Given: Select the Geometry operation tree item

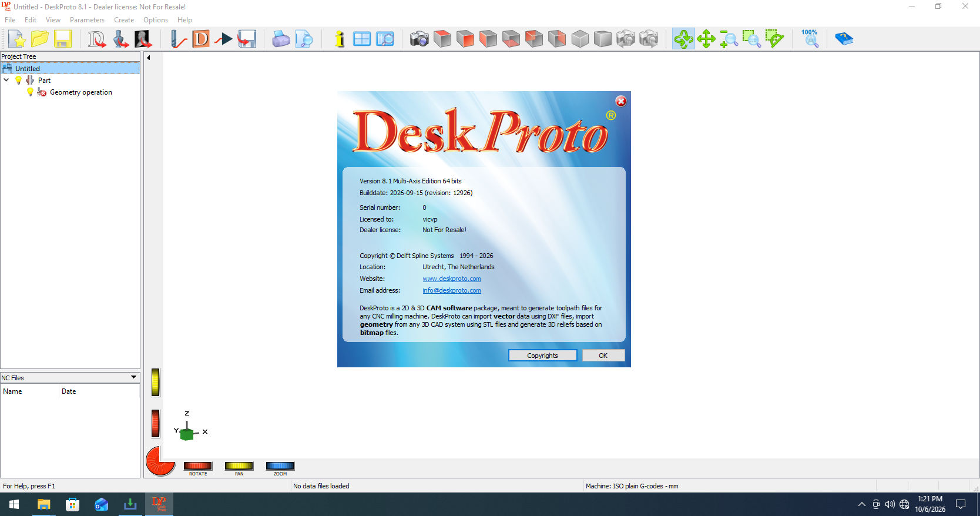Looking at the screenshot, I should tap(81, 92).
